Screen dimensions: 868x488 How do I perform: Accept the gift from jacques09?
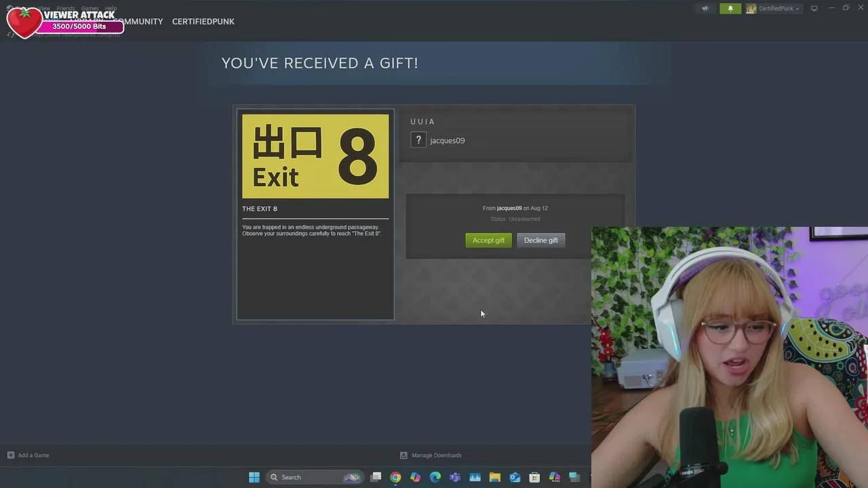(x=488, y=240)
